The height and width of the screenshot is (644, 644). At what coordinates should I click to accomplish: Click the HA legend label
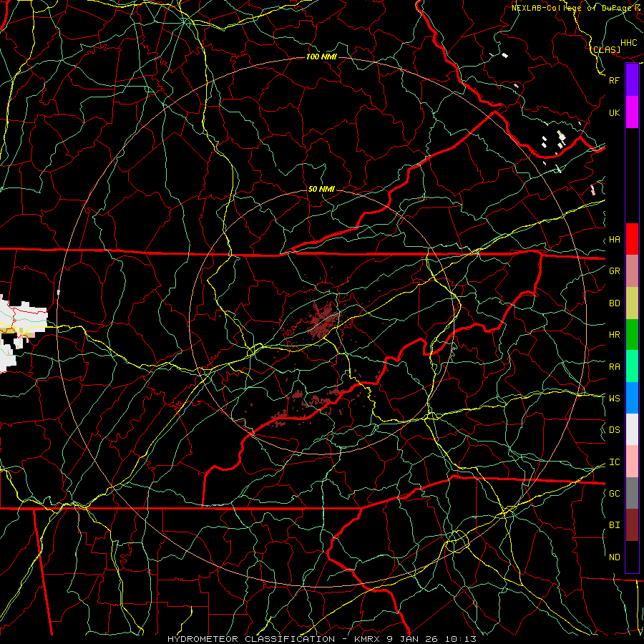(615, 240)
